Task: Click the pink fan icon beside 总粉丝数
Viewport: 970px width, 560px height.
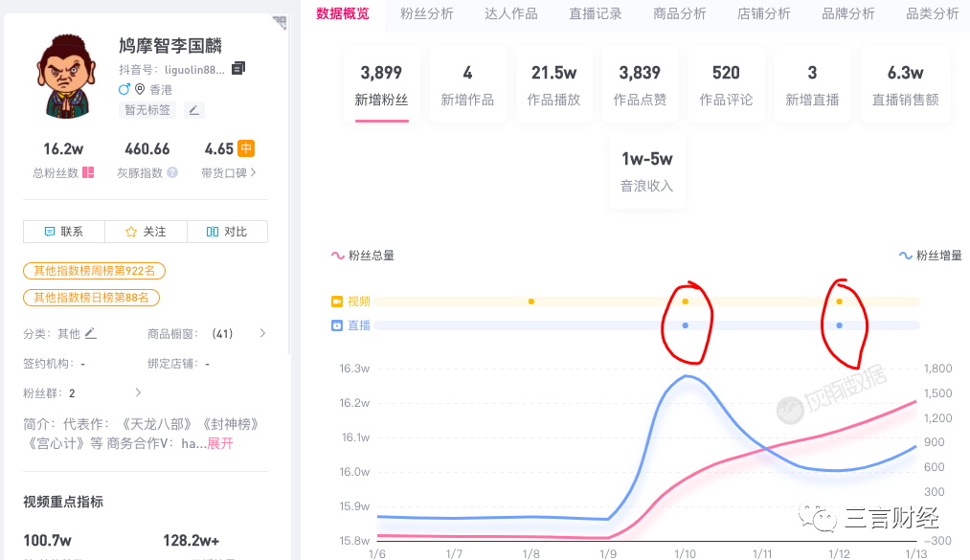Action: (87, 174)
